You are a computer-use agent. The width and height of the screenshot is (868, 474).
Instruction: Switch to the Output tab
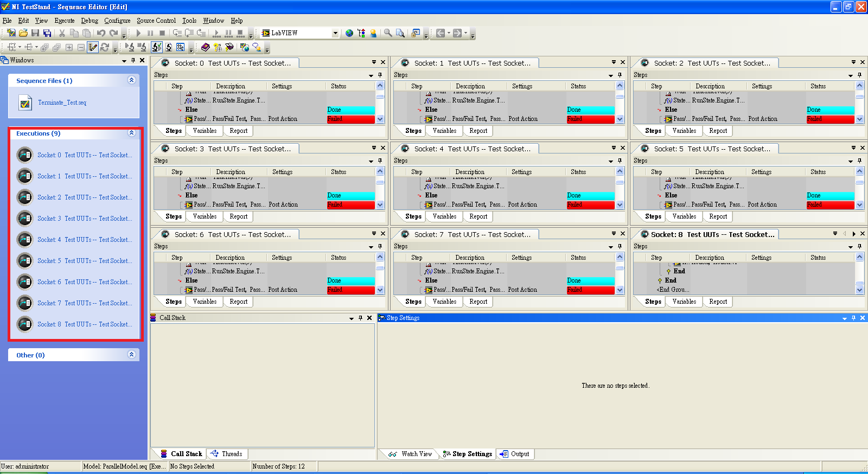pyautogui.click(x=515, y=454)
